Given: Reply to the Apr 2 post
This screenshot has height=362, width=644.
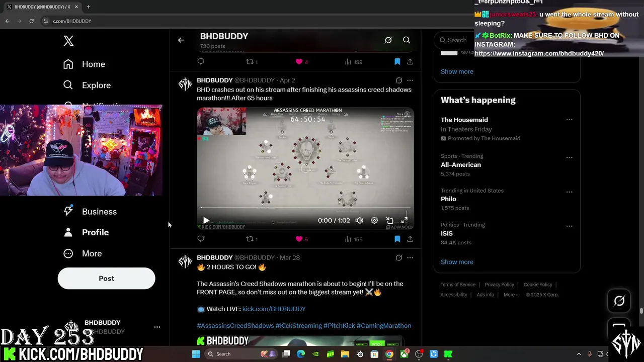Looking at the screenshot, I should (x=201, y=239).
